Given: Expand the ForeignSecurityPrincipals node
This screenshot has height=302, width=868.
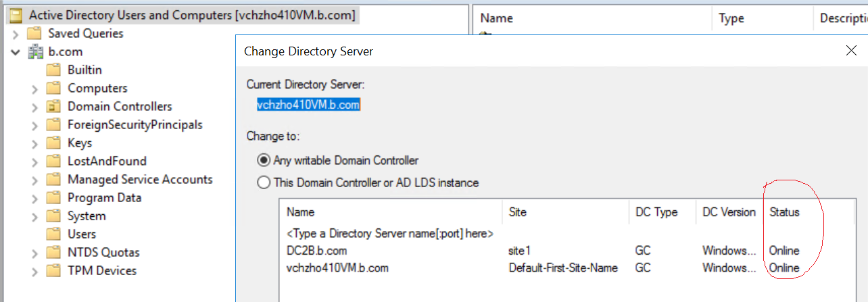Looking at the screenshot, I should [x=35, y=125].
